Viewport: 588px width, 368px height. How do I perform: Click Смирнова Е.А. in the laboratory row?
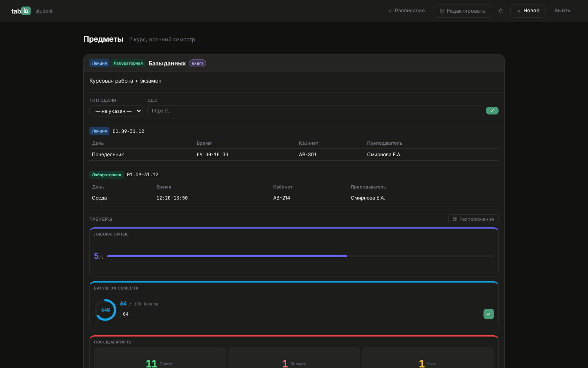(x=368, y=198)
